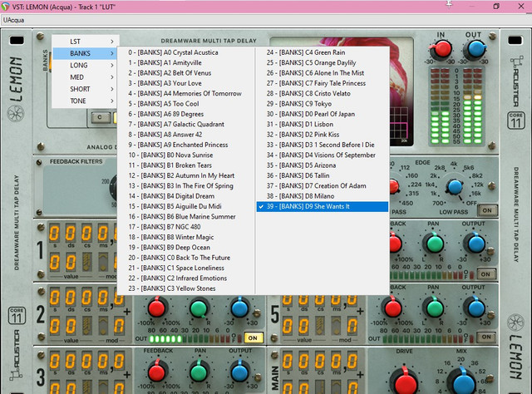Turn tap 3 red FEEDBACK knob
The width and height of the screenshot is (532, 394).
click(x=157, y=372)
